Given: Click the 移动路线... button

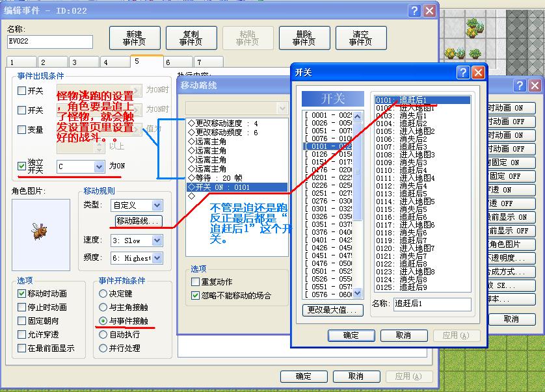Looking at the screenshot, I should click(x=139, y=221).
